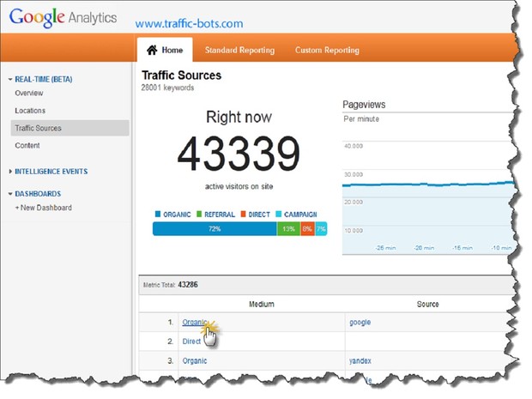Click the CAMPAIGN legend label

coord(300,215)
